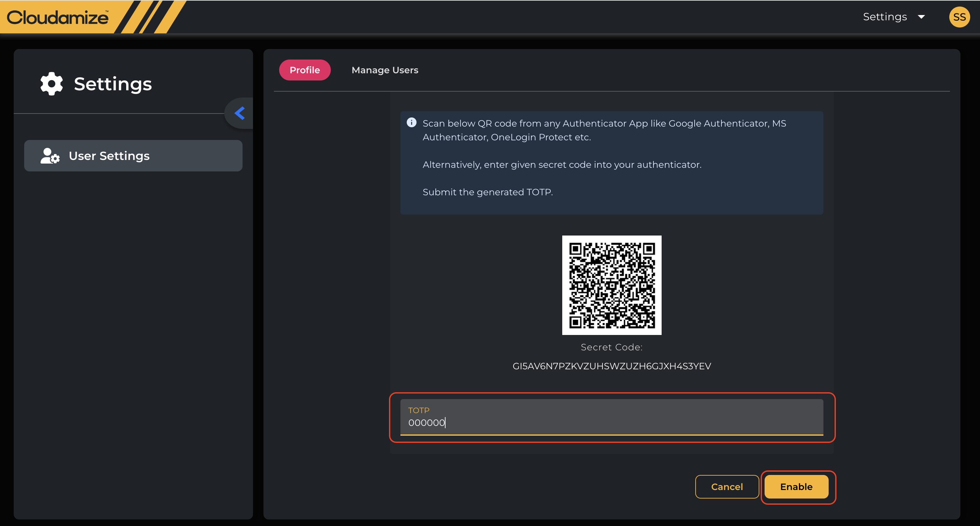Screen dimensions: 980x526
Task: Click the QR code image
Action: pyautogui.click(x=611, y=285)
